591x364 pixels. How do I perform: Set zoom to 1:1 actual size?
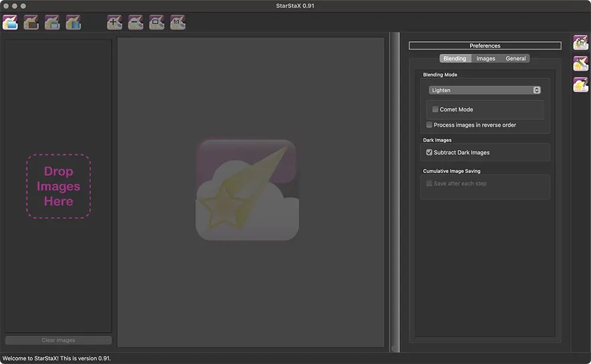coord(178,22)
